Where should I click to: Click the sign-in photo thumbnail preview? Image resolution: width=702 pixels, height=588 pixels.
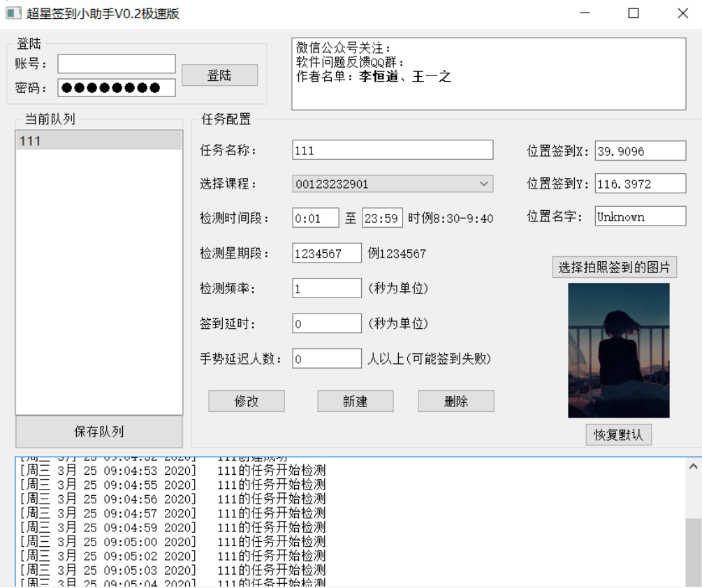pyautogui.click(x=619, y=351)
